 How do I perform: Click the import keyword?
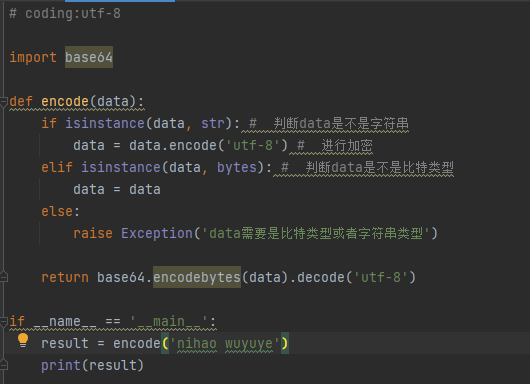(x=33, y=57)
